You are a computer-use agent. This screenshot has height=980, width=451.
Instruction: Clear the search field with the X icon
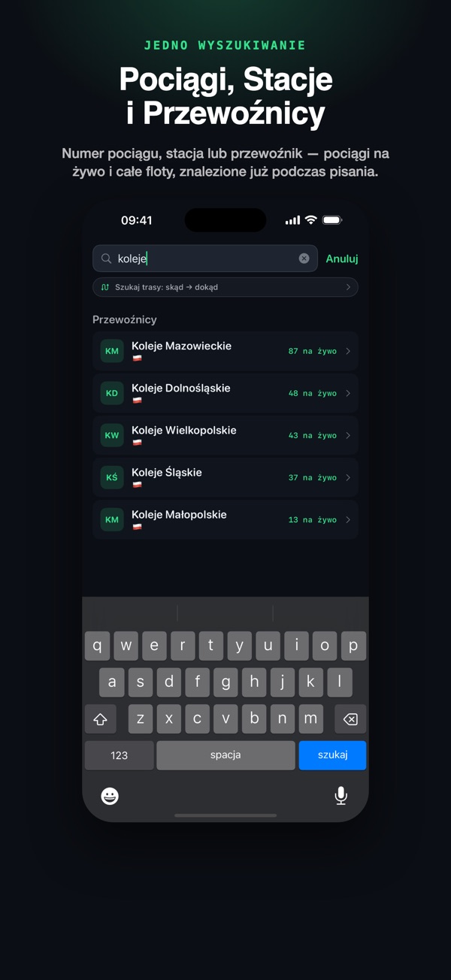pyautogui.click(x=304, y=259)
